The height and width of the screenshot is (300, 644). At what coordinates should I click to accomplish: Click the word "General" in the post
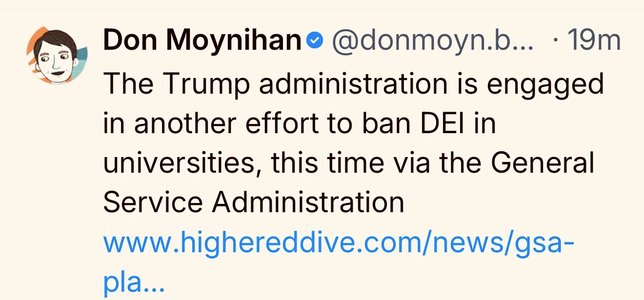[x=543, y=162]
